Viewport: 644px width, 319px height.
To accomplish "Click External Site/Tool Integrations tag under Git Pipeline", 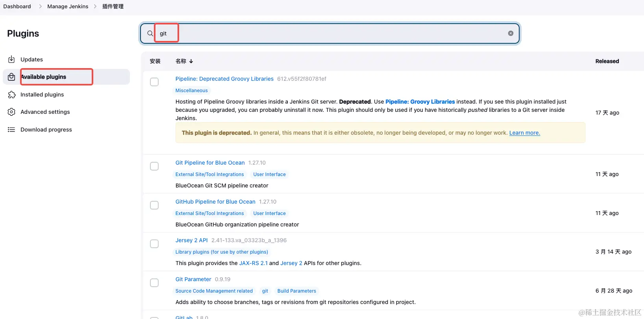I will click(x=210, y=174).
